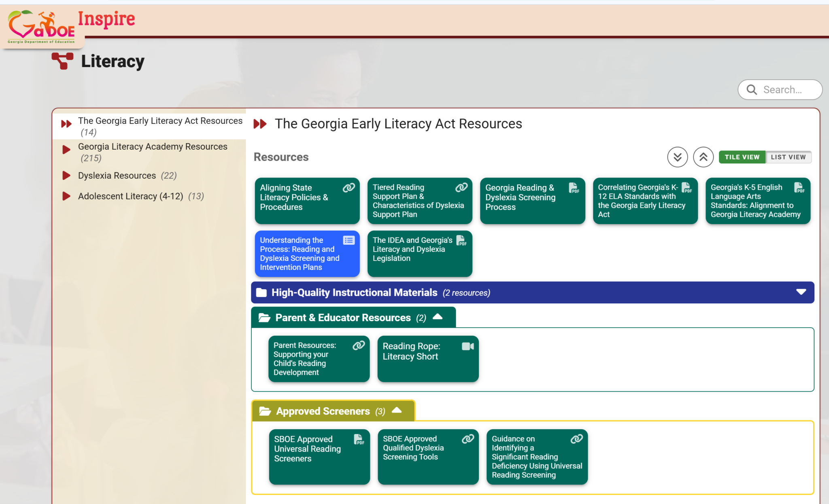Screen dimensions: 829x504
Task: Click the collapse all double-chevron icon
Action: [703, 157]
